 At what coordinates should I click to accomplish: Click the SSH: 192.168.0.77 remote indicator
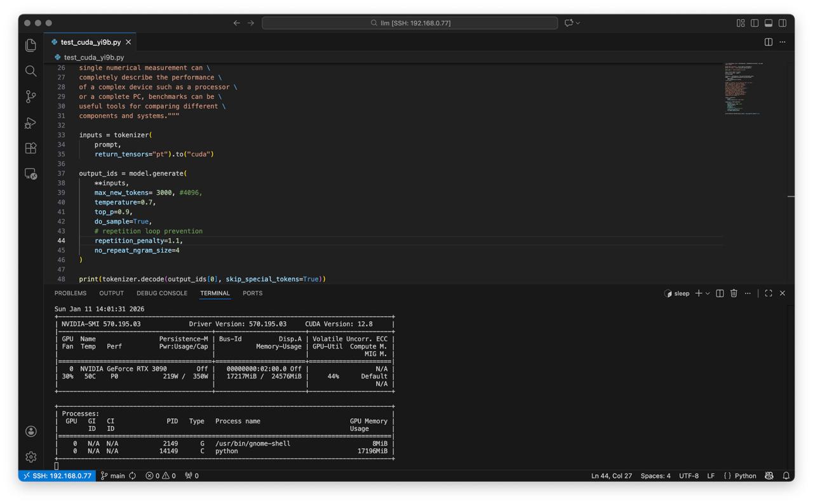57,475
